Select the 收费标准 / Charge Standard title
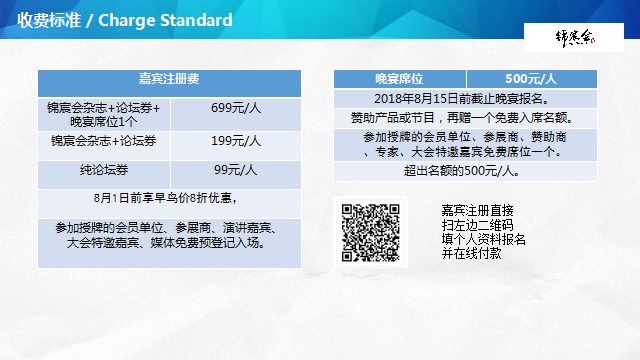 (x=124, y=20)
